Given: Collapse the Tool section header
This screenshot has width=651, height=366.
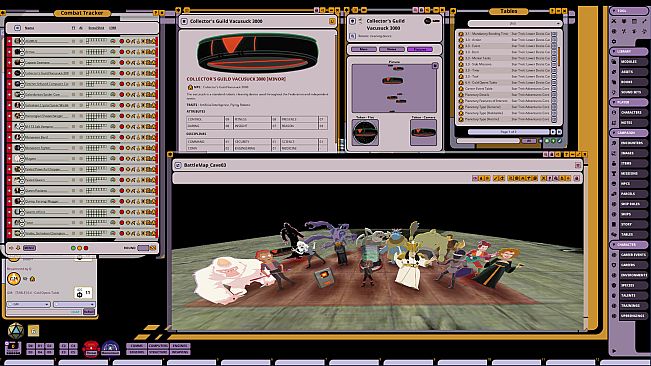Looking at the screenshot, I should [x=628, y=11].
